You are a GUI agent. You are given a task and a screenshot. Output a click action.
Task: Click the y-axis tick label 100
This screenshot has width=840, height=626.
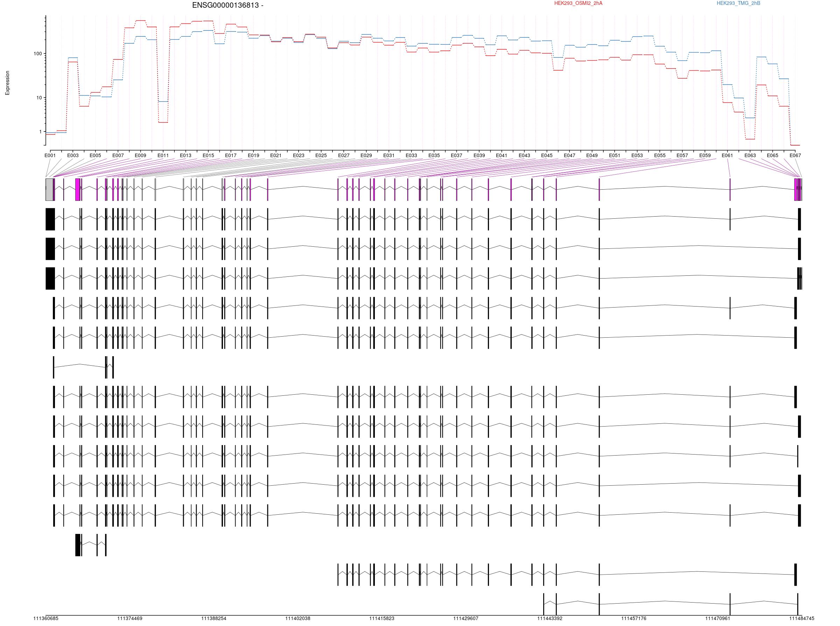click(x=37, y=54)
